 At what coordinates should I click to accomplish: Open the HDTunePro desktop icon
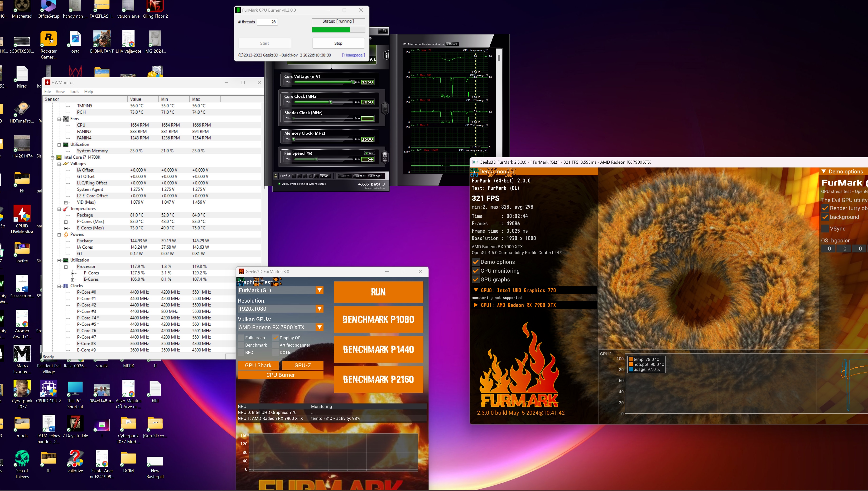tap(22, 112)
